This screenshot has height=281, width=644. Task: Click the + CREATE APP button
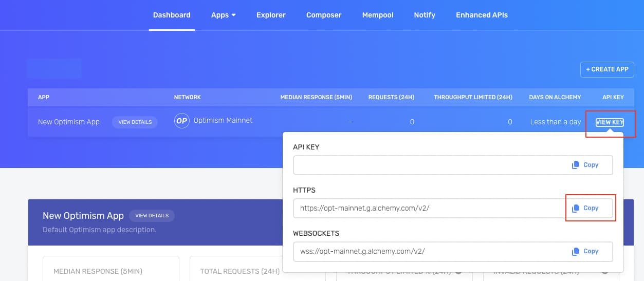click(607, 69)
